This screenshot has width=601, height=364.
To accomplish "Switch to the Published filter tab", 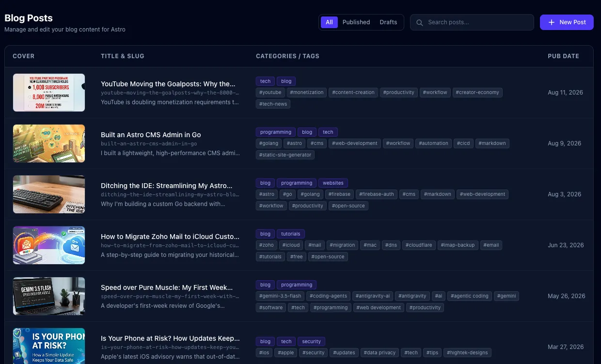I will [x=356, y=22].
